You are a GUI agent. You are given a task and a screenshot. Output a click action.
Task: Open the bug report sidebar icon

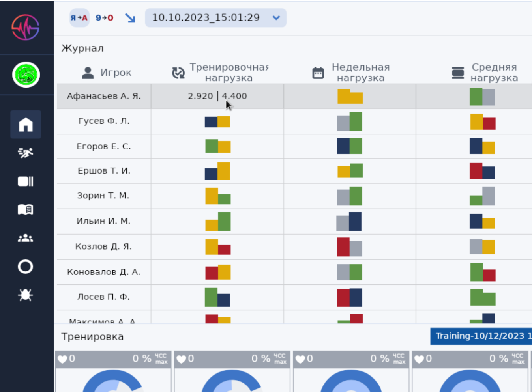[26, 295]
